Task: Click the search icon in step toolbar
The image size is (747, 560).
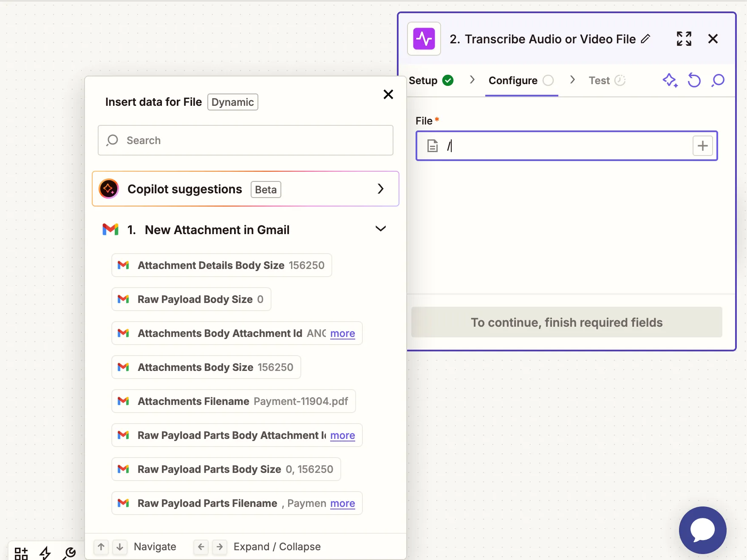Action: tap(718, 80)
